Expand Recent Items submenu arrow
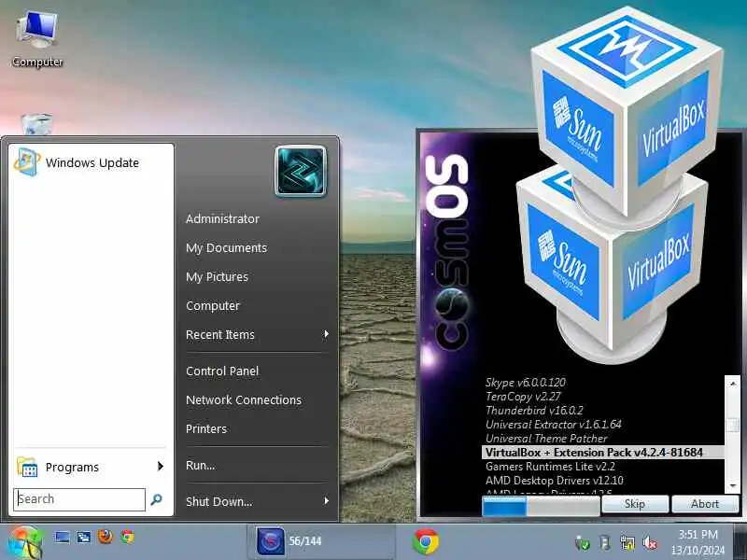This screenshot has width=747, height=560. tap(326, 334)
